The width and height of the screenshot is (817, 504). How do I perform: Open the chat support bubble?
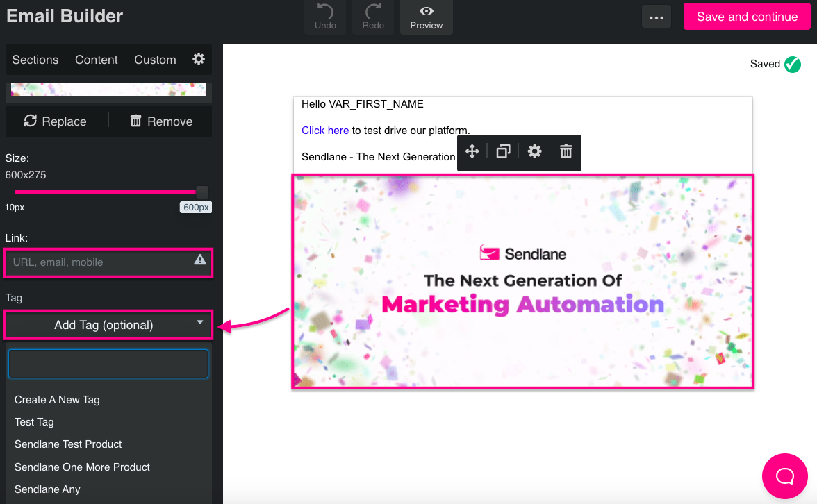(785, 476)
